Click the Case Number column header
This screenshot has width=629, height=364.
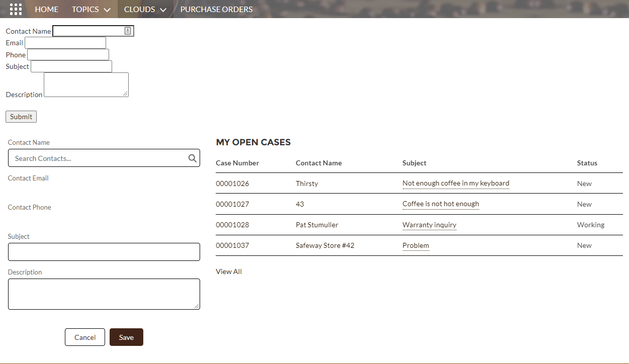(237, 163)
